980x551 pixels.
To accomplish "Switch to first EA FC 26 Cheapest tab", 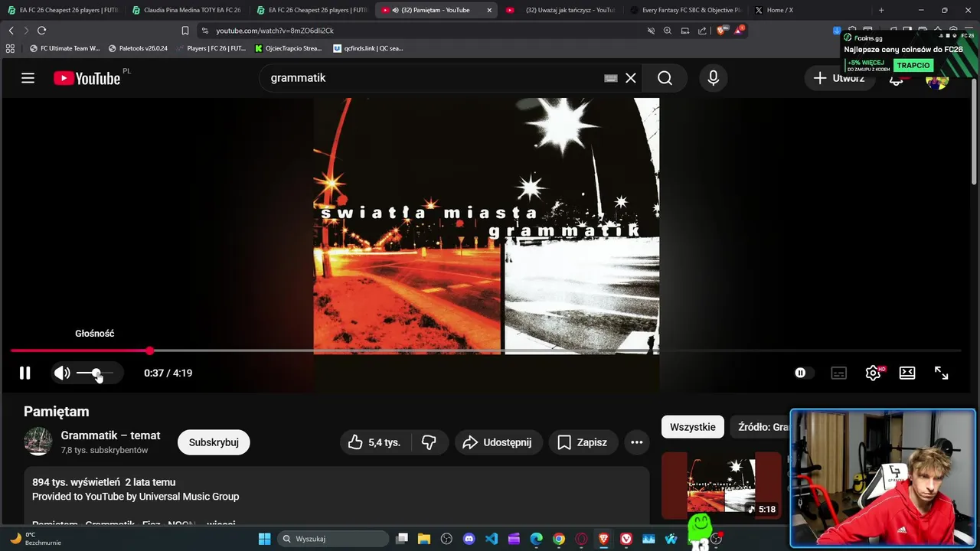I will 63,10.
